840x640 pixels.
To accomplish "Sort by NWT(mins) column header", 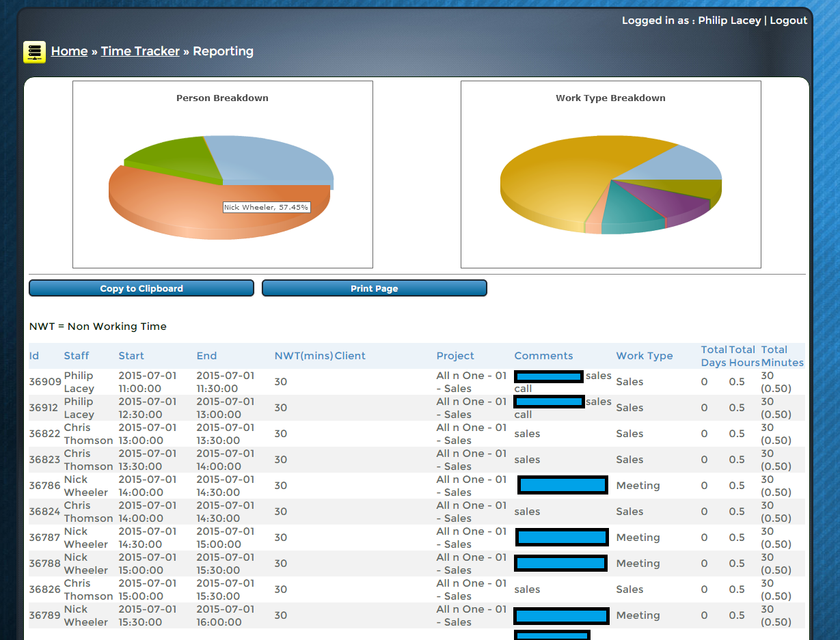I will [303, 356].
